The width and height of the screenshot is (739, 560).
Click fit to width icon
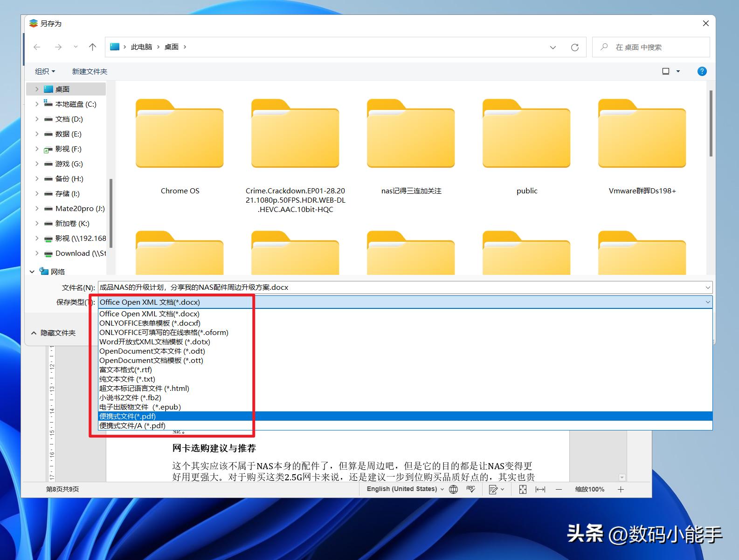540,489
